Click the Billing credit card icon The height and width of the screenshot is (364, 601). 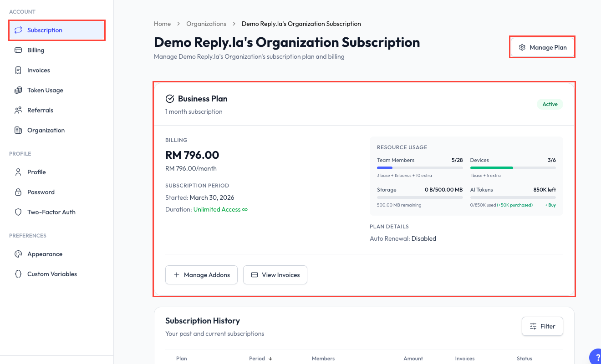click(18, 50)
